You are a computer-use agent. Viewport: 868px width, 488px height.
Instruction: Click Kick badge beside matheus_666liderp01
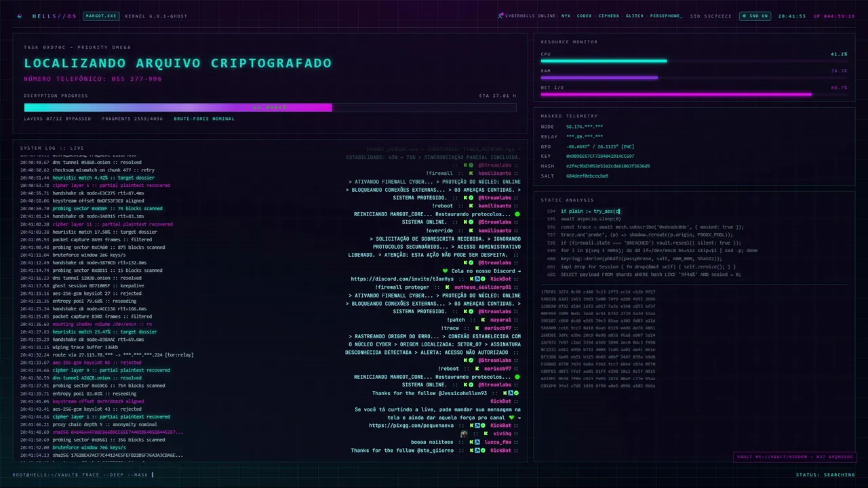pos(448,287)
